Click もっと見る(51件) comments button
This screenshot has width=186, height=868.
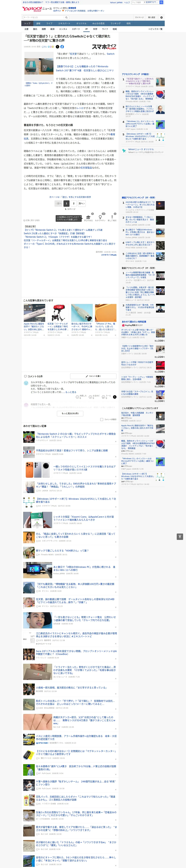coord(70,413)
